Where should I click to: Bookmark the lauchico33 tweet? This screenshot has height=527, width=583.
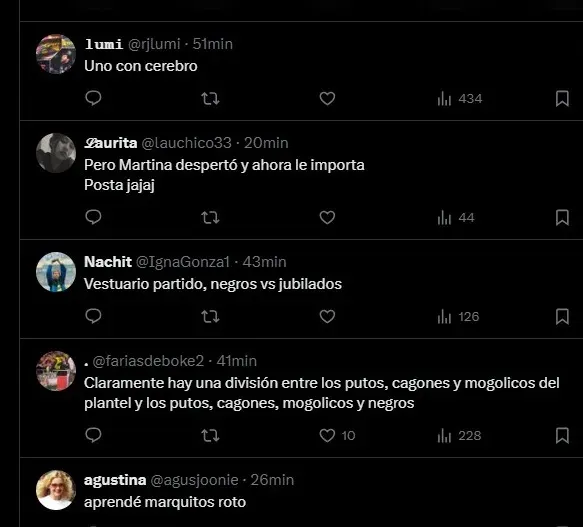pos(562,218)
